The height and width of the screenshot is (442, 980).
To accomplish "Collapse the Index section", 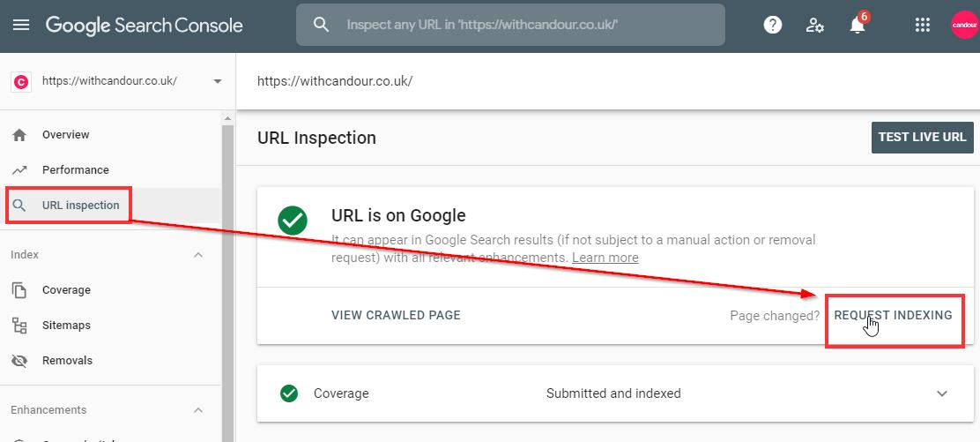I will coord(198,255).
